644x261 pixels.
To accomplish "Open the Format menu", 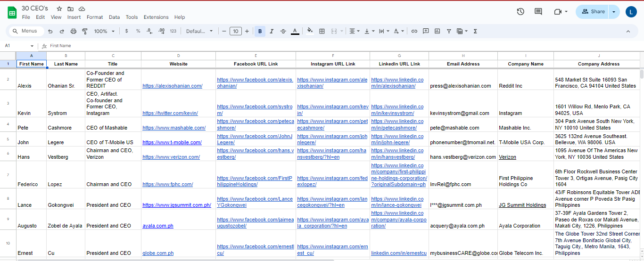I will point(95,17).
